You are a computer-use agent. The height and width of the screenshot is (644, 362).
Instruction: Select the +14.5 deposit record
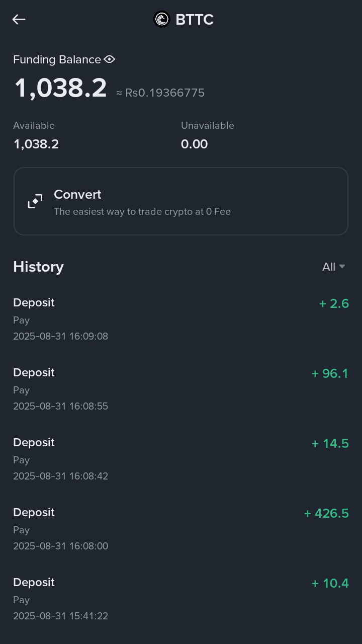(x=181, y=459)
